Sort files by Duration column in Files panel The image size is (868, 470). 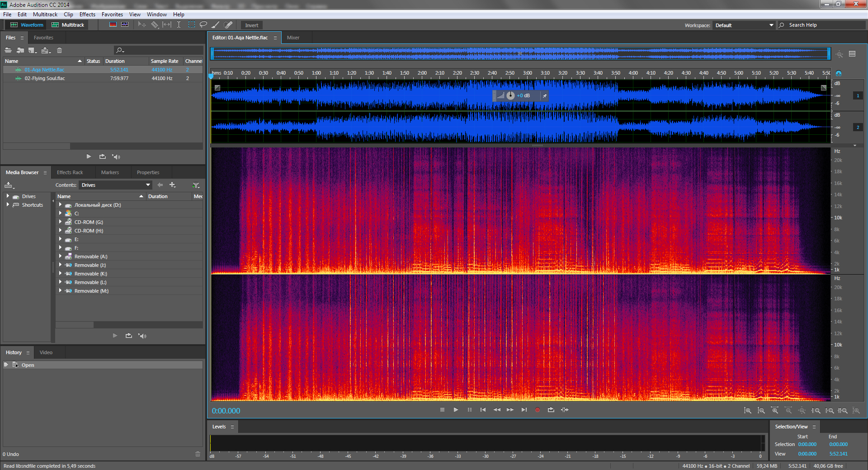126,61
